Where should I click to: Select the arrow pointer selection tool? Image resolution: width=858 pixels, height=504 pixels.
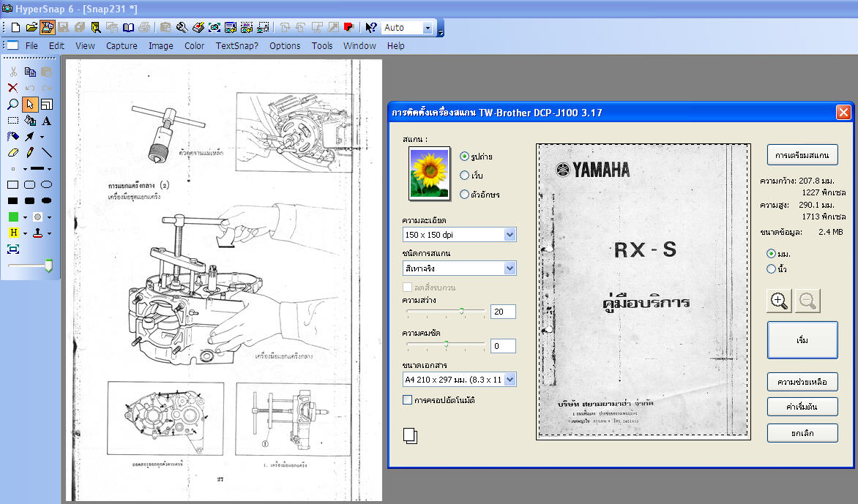click(29, 104)
